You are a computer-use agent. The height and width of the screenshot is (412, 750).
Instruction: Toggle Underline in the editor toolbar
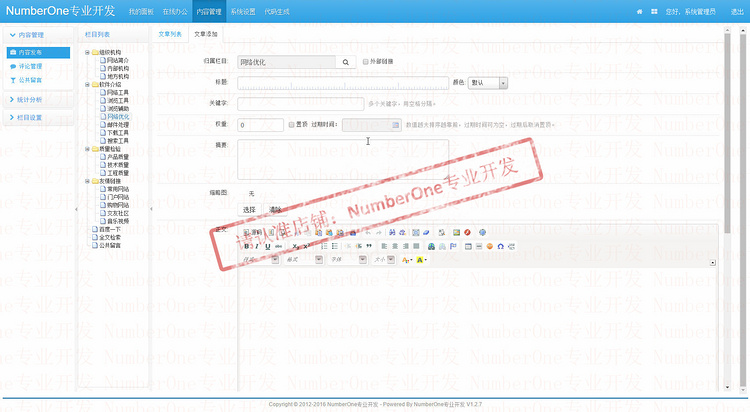click(267, 246)
